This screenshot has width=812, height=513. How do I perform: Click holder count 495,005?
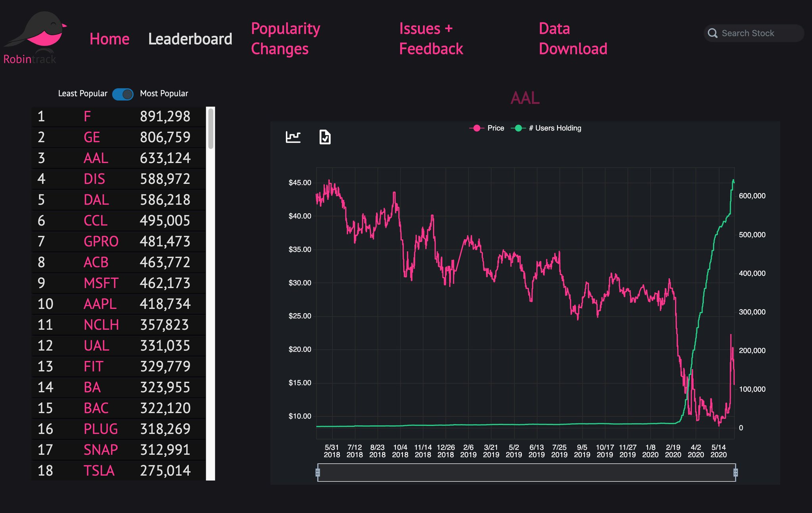click(165, 220)
